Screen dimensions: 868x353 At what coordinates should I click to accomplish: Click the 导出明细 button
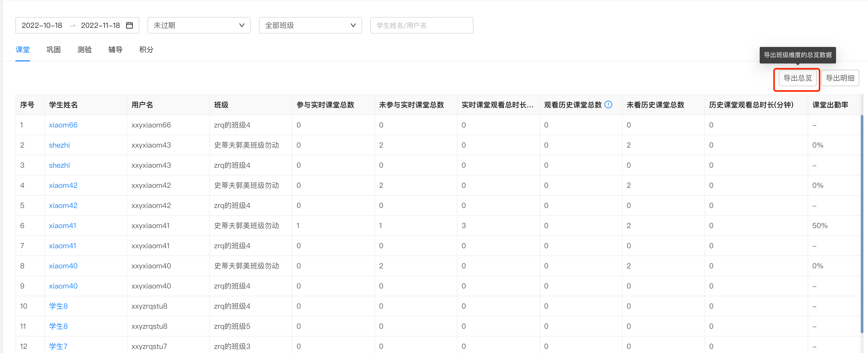click(x=840, y=78)
